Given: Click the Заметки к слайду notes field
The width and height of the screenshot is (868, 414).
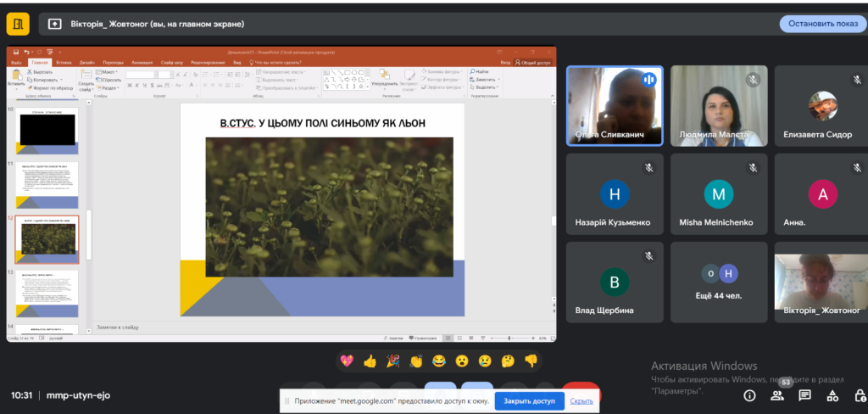Looking at the screenshot, I should click(x=322, y=327).
